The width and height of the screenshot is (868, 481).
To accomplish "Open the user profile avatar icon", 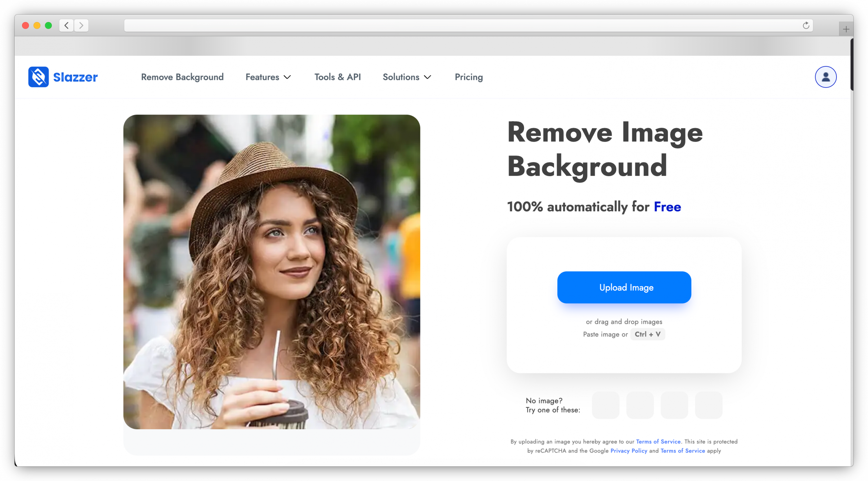I will (825, 77).
